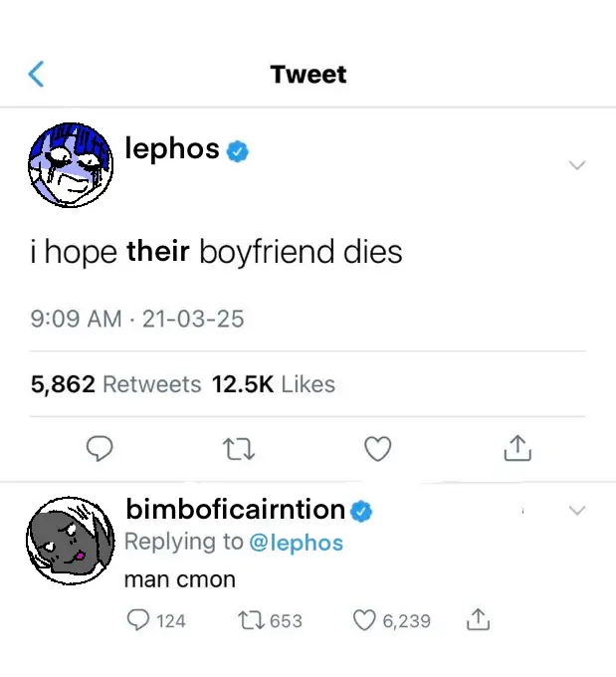Like the lephos tweet
This screenshot has width=616, height=677.
click(x=377, y=451)
